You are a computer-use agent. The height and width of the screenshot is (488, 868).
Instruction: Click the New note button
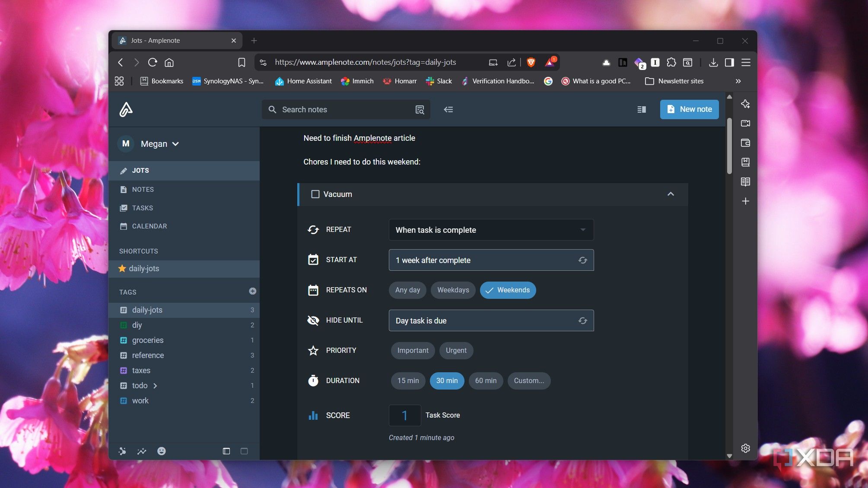(689, 109)
